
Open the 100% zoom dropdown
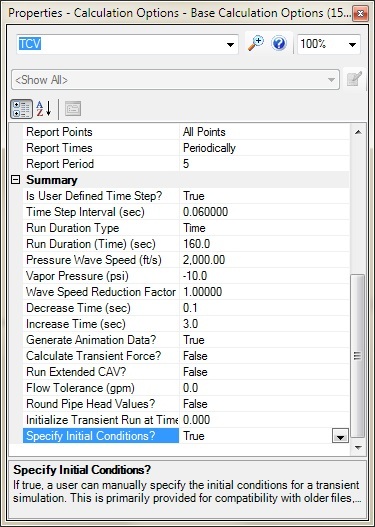(352, 44)
